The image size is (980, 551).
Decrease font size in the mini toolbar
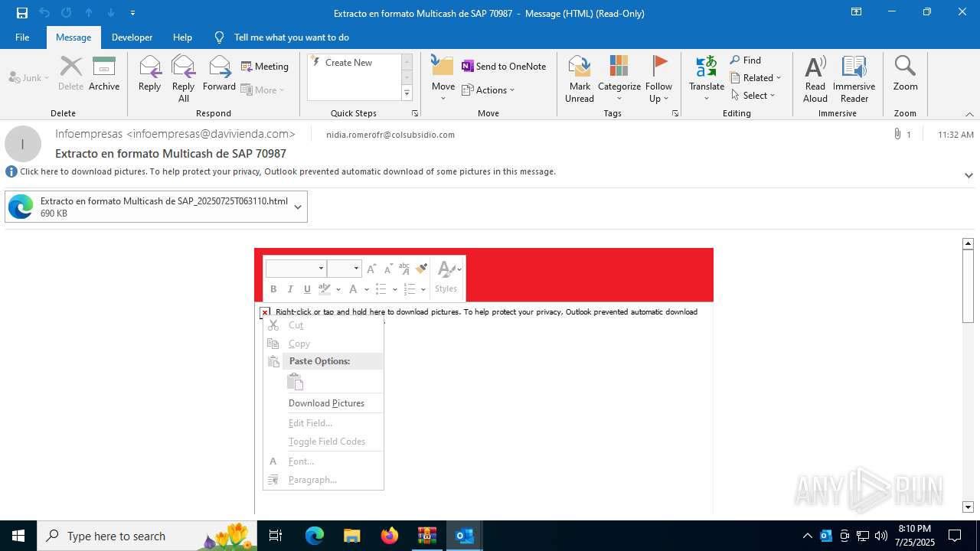[x=388, y=269]
